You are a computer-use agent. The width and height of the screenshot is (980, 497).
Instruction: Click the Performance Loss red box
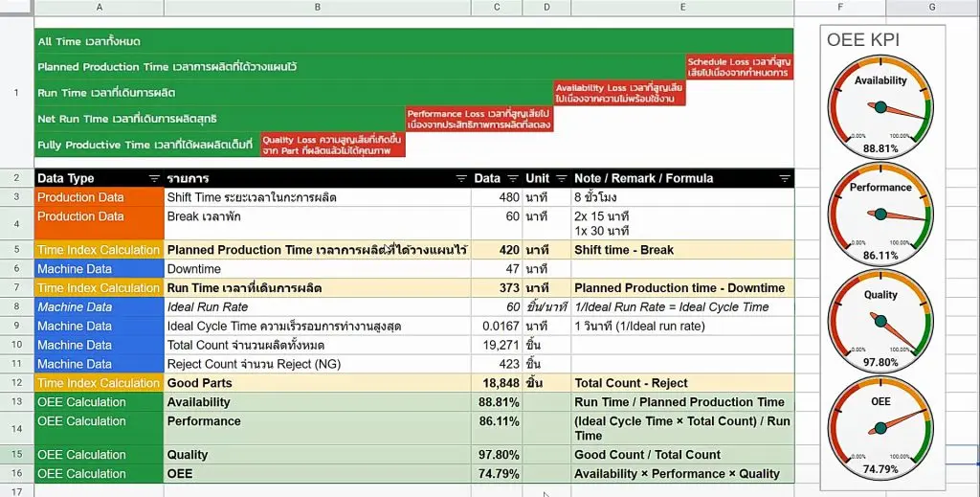tap(479, 119)
